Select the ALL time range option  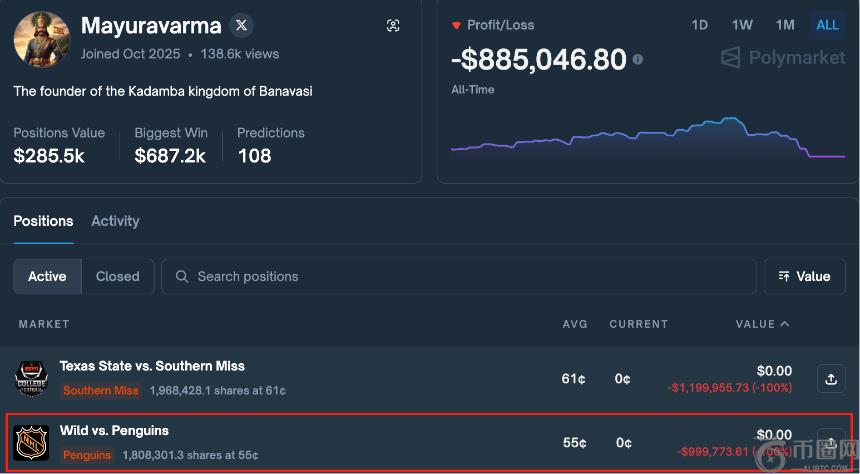click(x=827, y=25)
